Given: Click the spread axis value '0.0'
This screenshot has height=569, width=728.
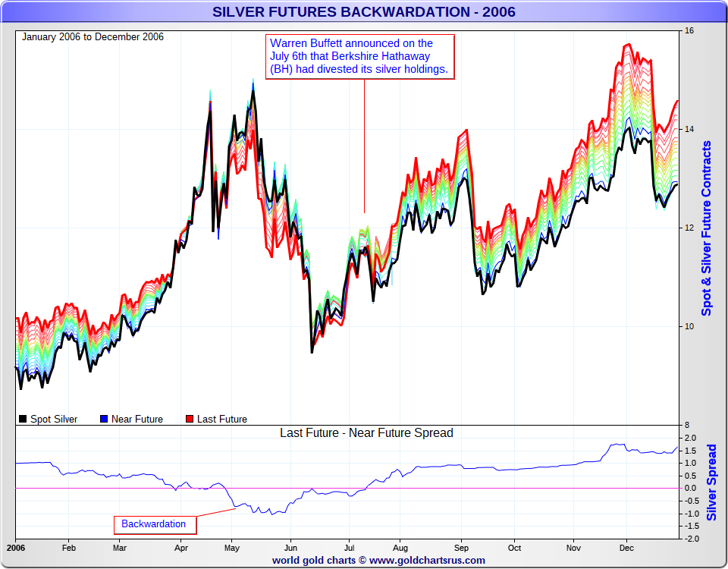Looking at the screenshot, I should coord(690,488).
